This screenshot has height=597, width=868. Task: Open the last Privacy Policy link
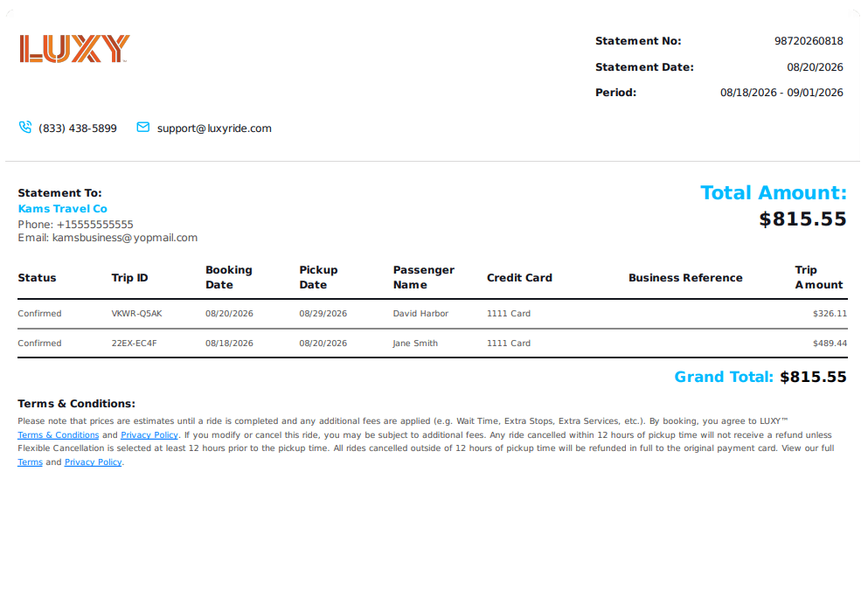coord(93,462)
